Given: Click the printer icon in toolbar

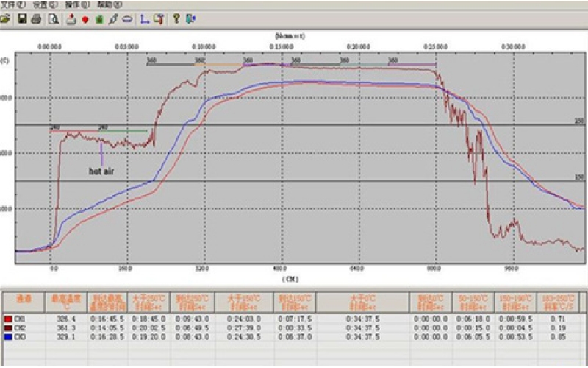Looking at the screenshot, I should click(36, 19).
